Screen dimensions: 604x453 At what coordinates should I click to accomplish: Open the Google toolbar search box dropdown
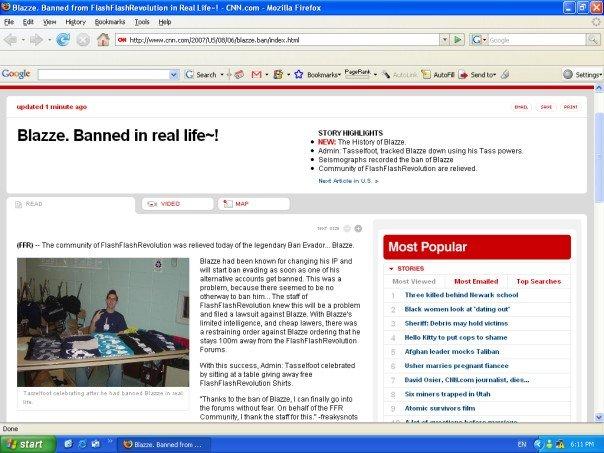(174, 74)
